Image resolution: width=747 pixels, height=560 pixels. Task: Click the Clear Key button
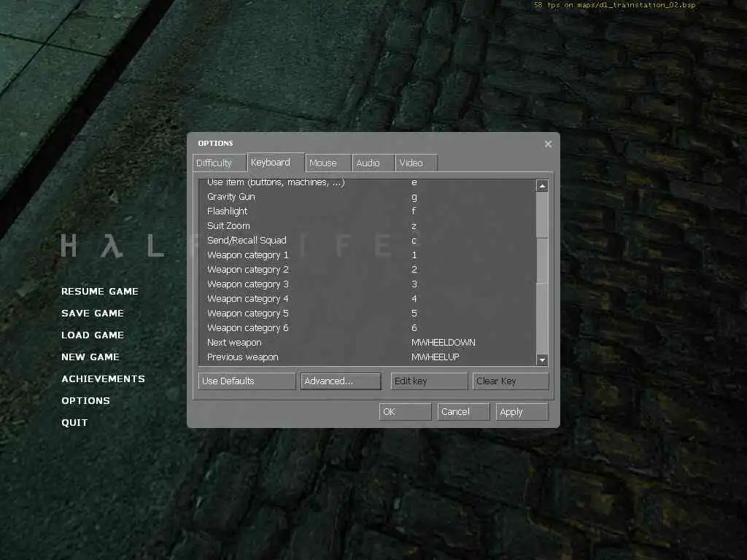click(510, 381)
